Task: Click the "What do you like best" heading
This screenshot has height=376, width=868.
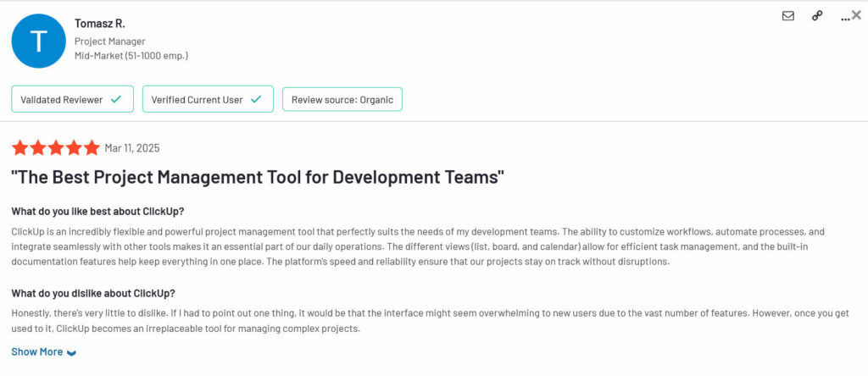Action: coord(97,211)
